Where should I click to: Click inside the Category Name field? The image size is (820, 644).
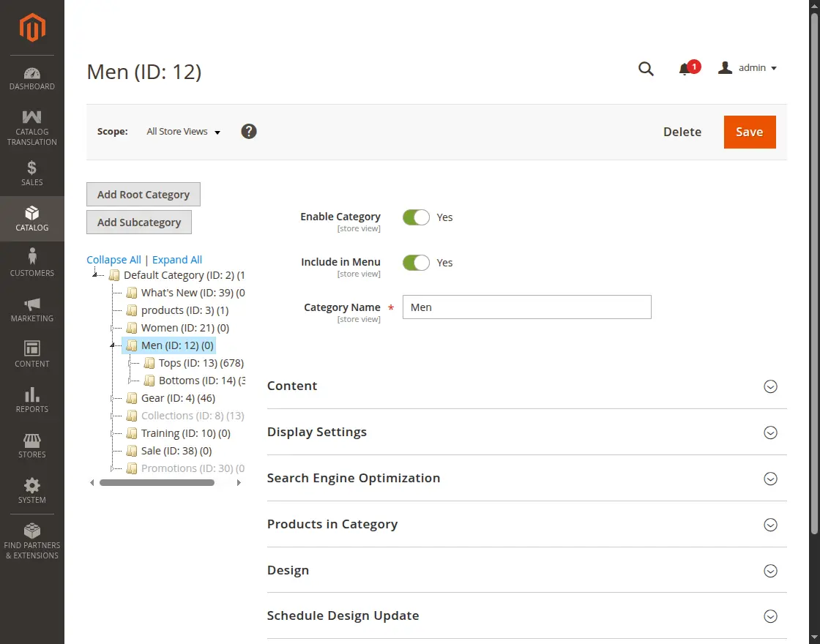coord(526,307)
